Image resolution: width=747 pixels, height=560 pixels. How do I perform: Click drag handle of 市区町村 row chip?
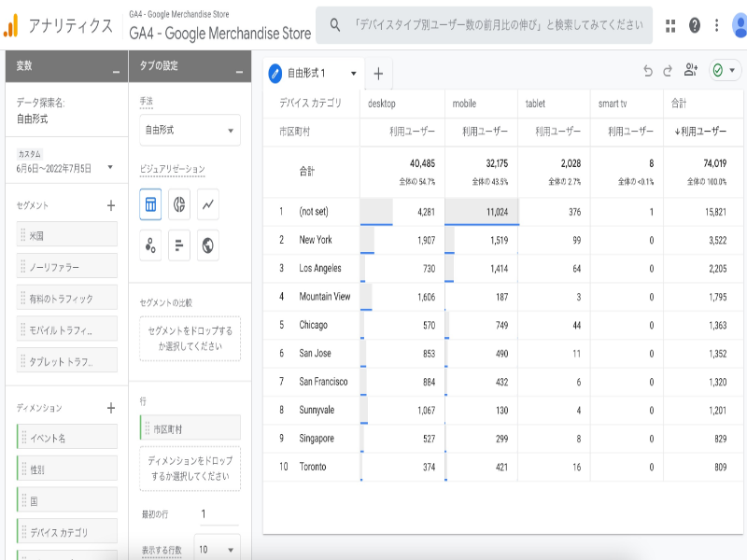click(148, 428)
